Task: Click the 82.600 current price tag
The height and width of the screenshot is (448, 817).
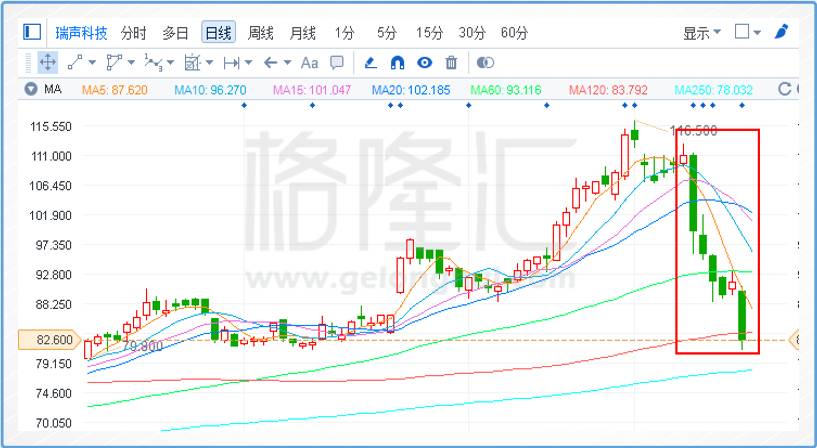Action: coord(50,340)
